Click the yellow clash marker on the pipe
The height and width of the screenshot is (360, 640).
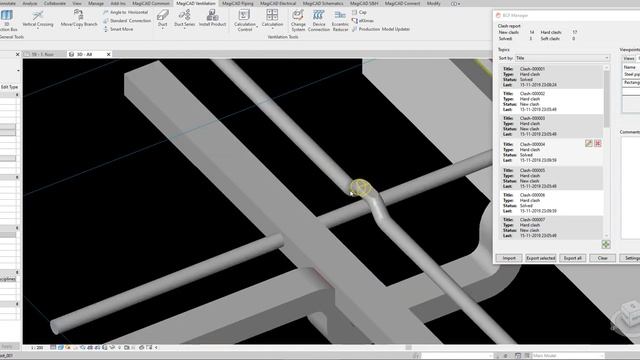click(360, 188)
